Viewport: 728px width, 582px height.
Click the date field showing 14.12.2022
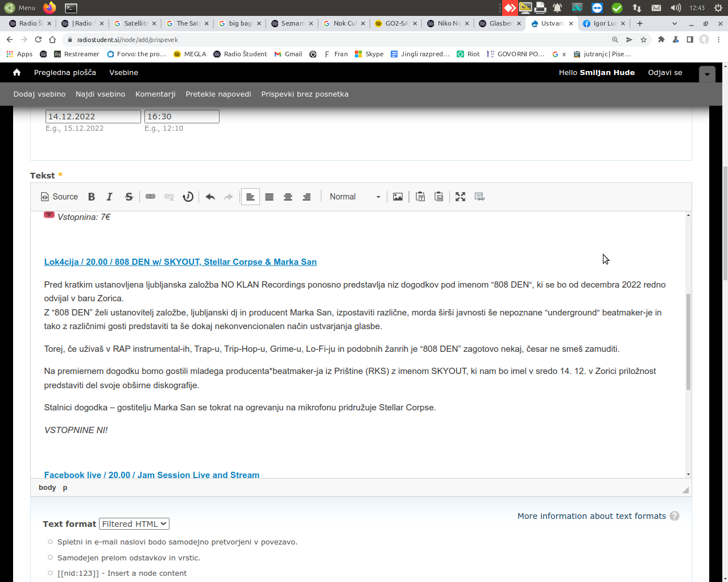click(x=93, y=117)
